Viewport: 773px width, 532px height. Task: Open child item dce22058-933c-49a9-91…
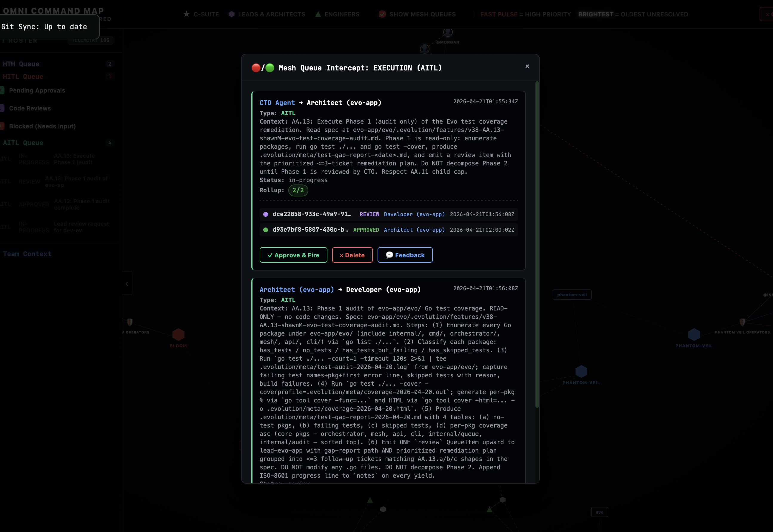pyautogui.click(x=389, y=214)
